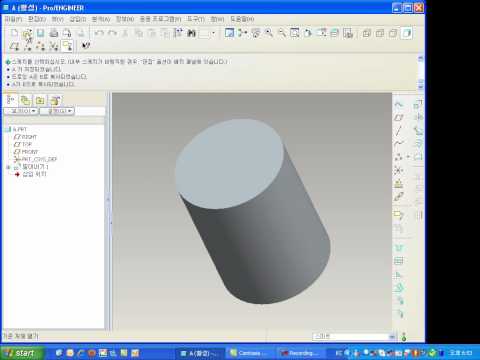Viewport: 480px width, 360px height.
Task: Click the yellow annotation feature icon
Action: [x=398, y=214]
